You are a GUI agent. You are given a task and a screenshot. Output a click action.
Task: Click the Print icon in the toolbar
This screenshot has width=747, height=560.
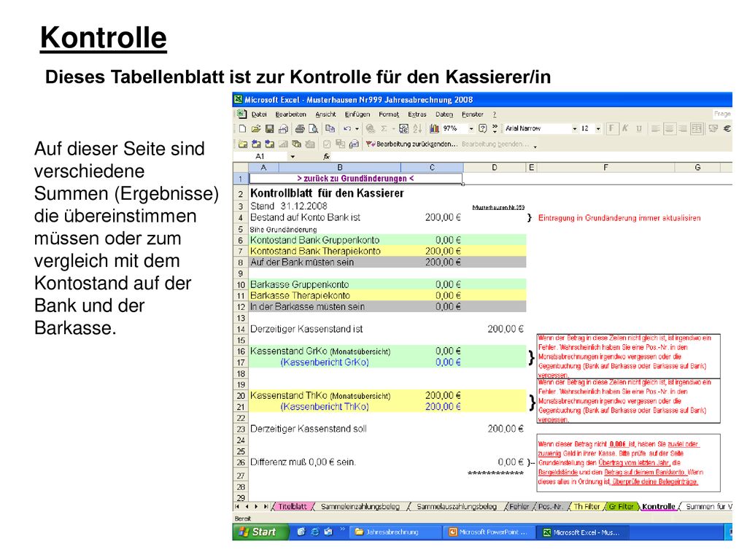pos(300,128)
